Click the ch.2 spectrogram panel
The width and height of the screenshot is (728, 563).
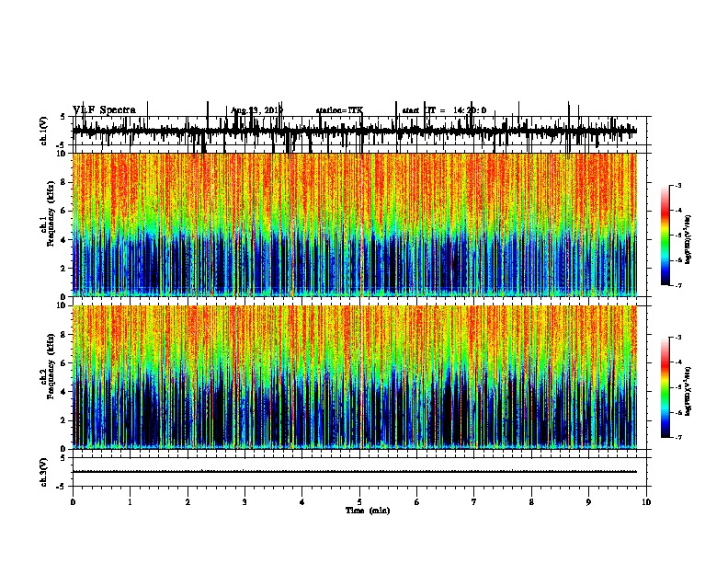click(x=355, y=377)
